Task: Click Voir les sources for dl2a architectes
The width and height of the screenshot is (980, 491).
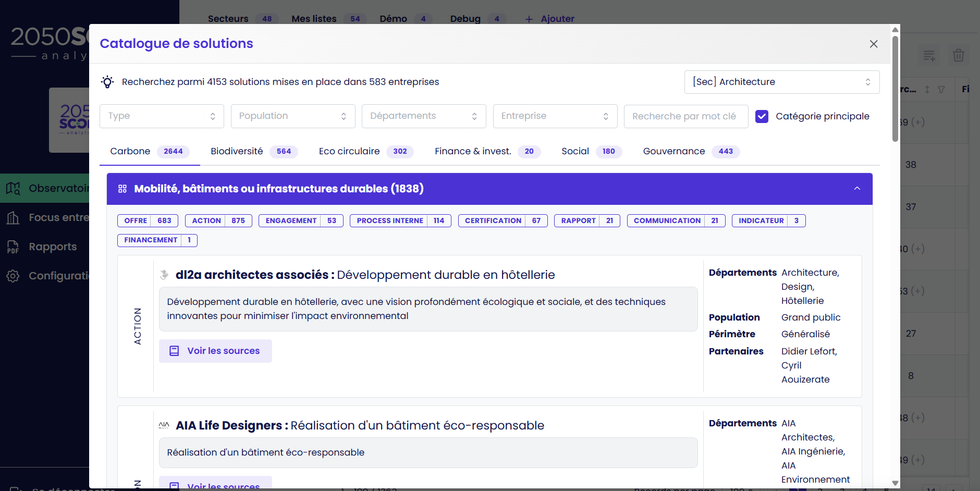Action: coord(215,351)
